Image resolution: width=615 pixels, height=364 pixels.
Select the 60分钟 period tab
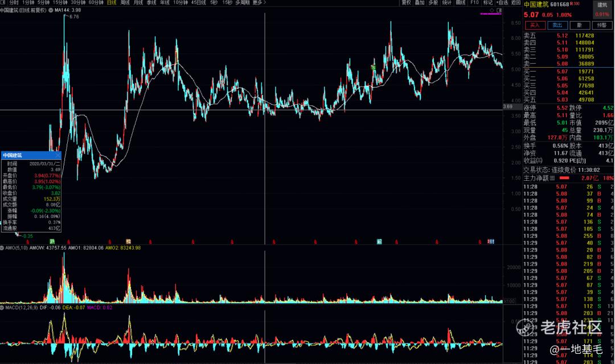(96, 2)
